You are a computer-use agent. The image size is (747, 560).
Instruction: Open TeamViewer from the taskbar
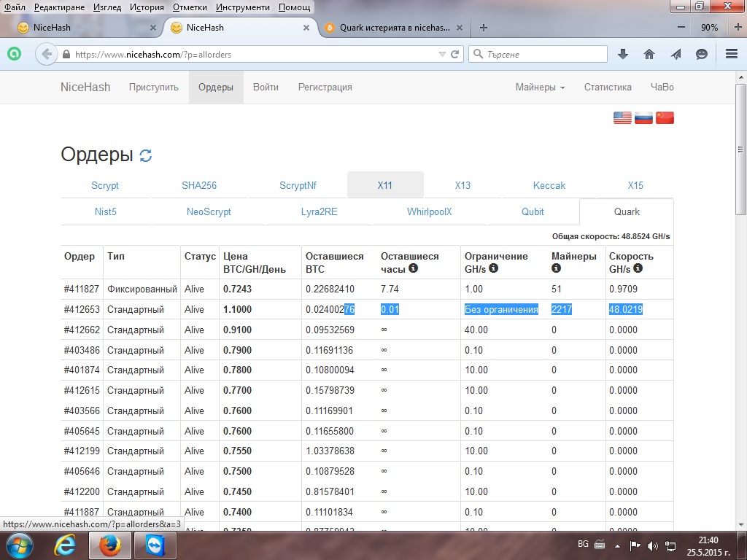[155, 545]
